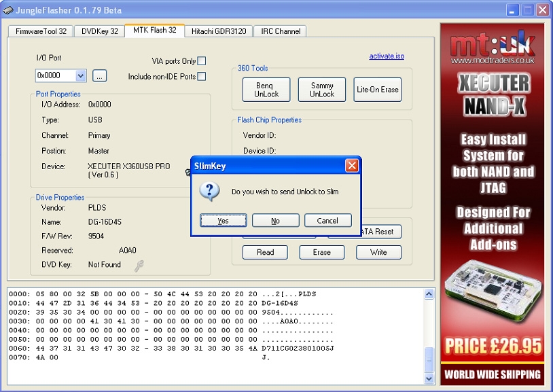Click hex log row 0060
553x392 pixels.
point(171,349)
